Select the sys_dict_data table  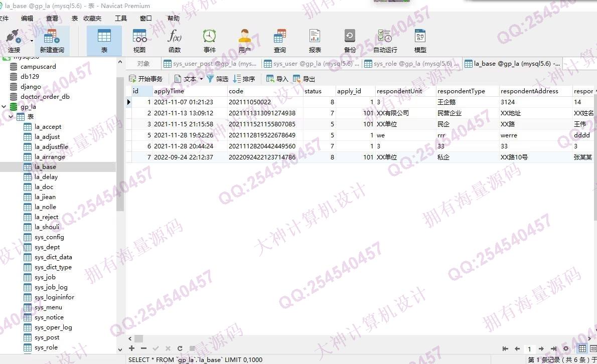[x=53, y=257]
